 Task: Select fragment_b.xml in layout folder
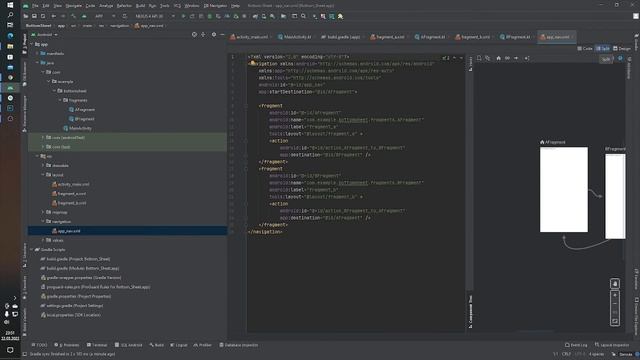(x=69, y=203)
